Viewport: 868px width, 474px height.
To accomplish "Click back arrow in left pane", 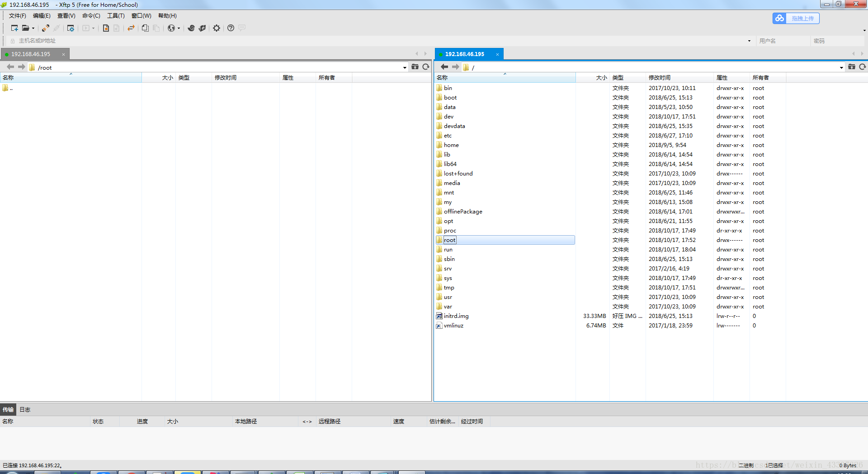I will click(x=10, y=67).
